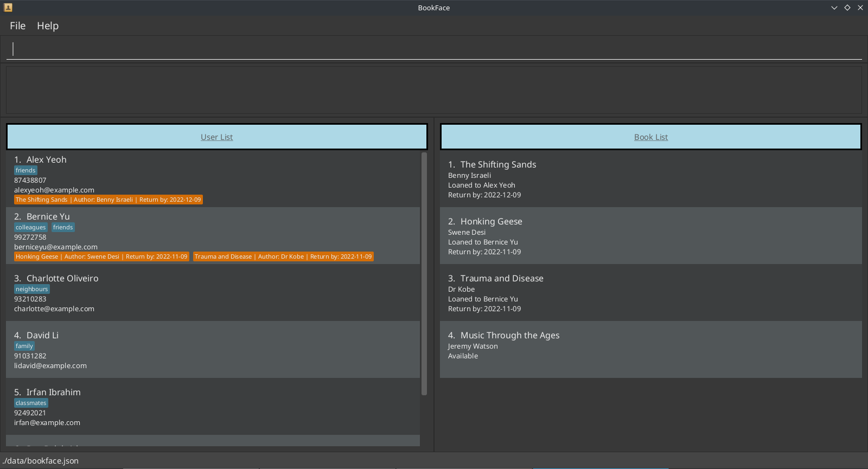Click phone number 93210283

tap(30, 299)
